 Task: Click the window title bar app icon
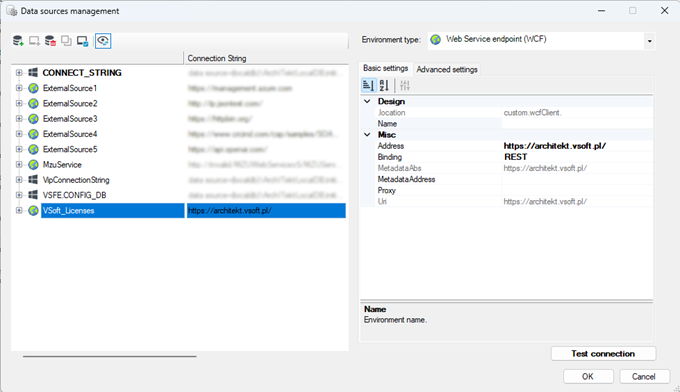pos(12,11)
